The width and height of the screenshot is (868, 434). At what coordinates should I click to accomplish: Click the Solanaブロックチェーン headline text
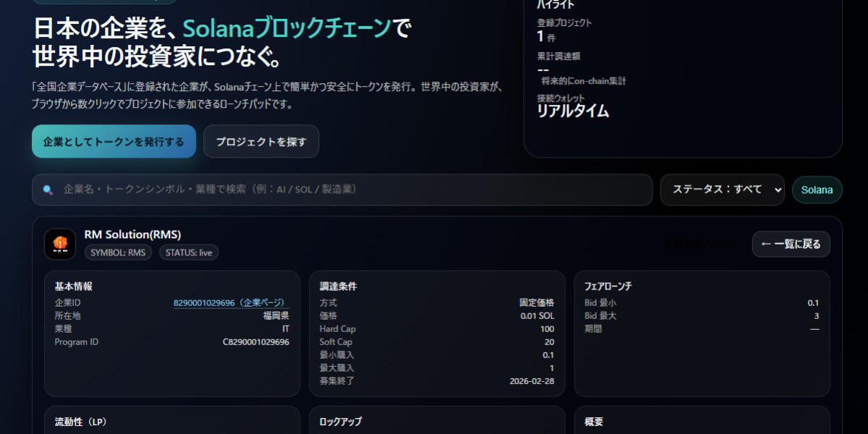pyautogui.click(x=286, y=28)
